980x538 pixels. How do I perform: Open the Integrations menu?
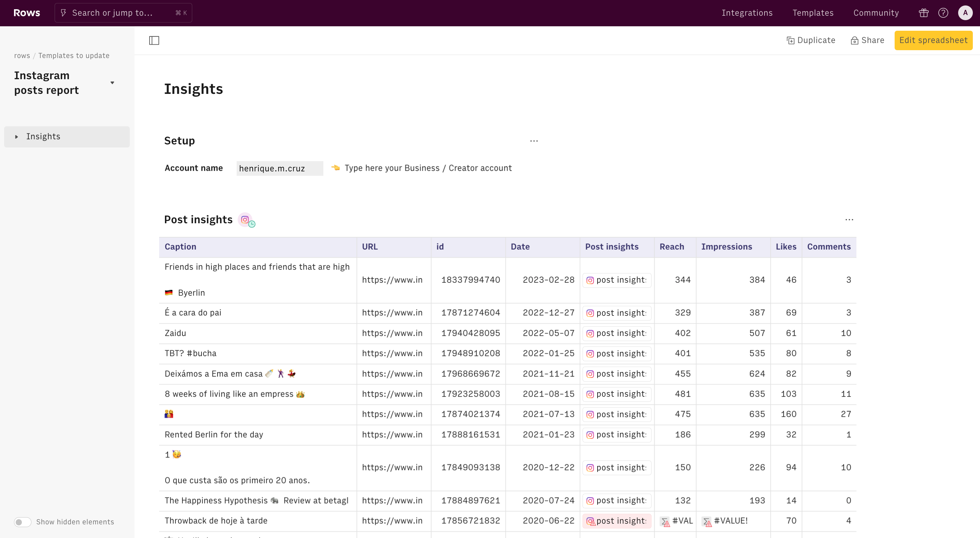[747, 13]
